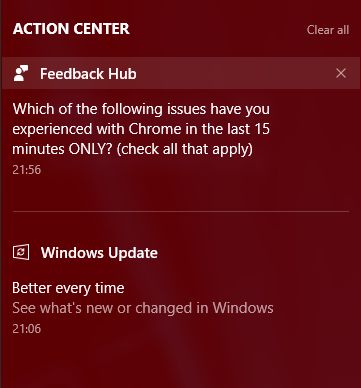Screen dimensions: 361x388
Task: Select the Feedback Hub header label
Action: (x=88, y=74)
